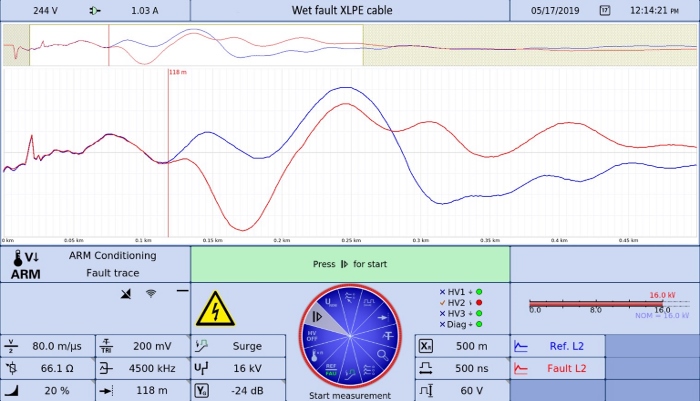Select the magnifier segment on the rotary wheel

(x=381, y=353)
